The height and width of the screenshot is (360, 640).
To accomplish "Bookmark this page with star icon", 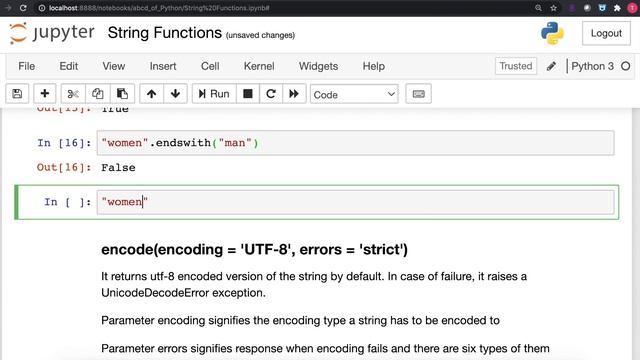I will (553, 8).
